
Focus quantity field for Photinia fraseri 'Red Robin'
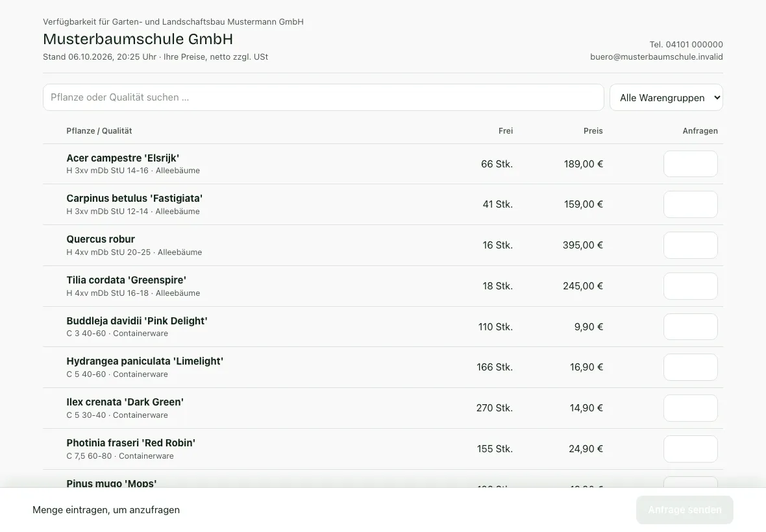click(x=690, y=449)
